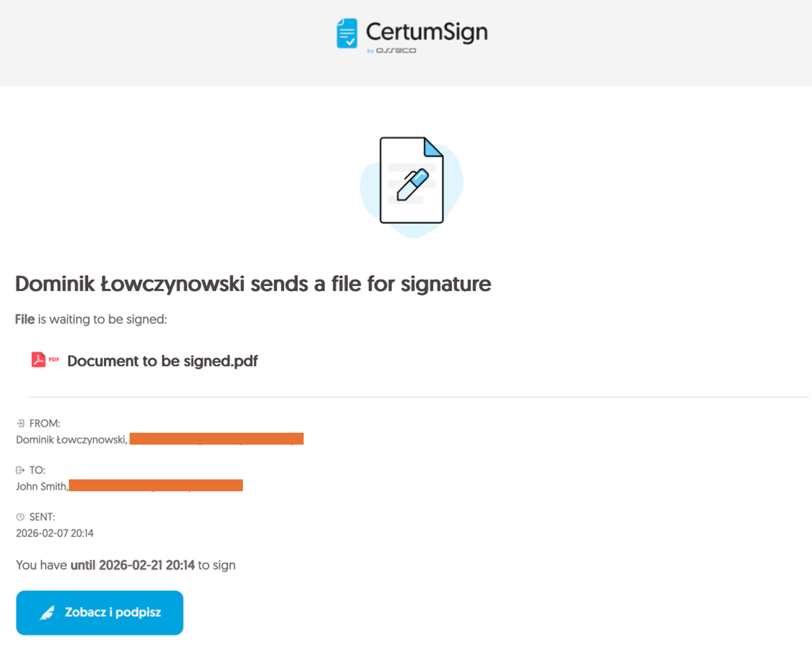Click the sender name Dominik Łowczynowski under FROM
Image resolution: width=812 pixels, height=655 pixels.
pos(72,439)
